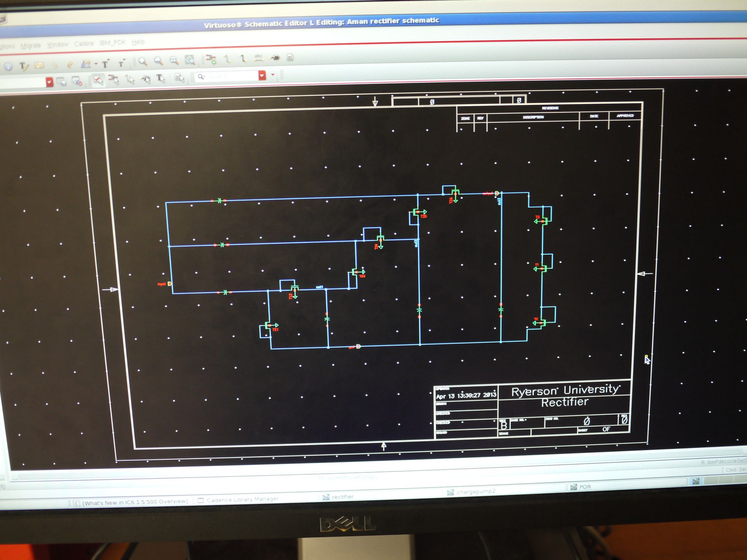Click the Zoom To Selected icon
This screenshot has height=560, width=747.
tap(190, 60)
